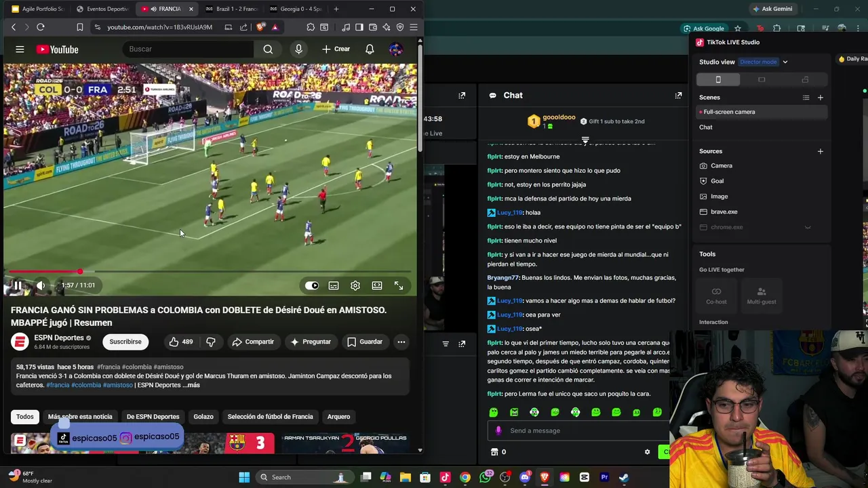
Task: Click the YouTube search magnifier button
Action: pyautogui.click(x=268, y=49)
